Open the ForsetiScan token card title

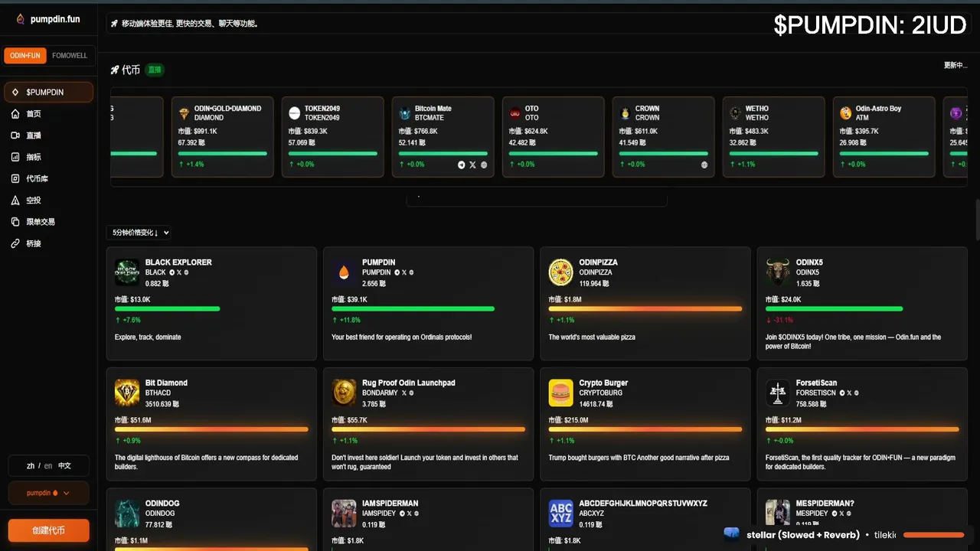click(x=817, y=383)
